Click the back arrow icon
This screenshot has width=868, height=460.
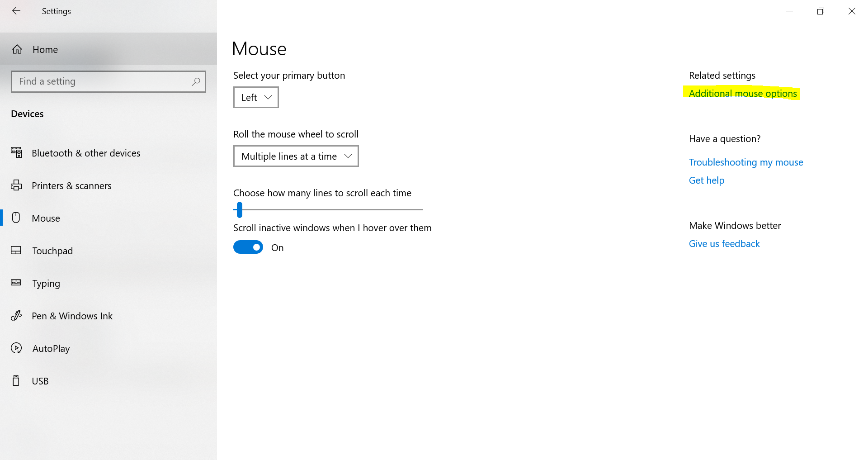(x=16, y=11)
